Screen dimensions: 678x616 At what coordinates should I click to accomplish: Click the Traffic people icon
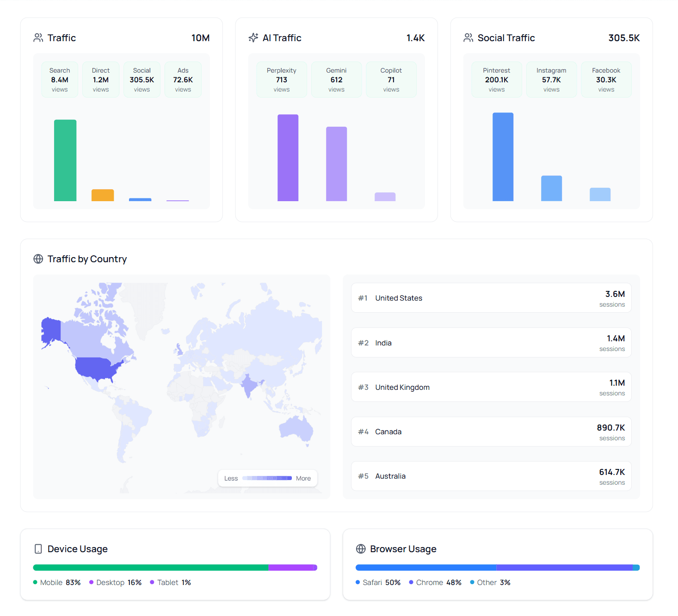point(37,38)
